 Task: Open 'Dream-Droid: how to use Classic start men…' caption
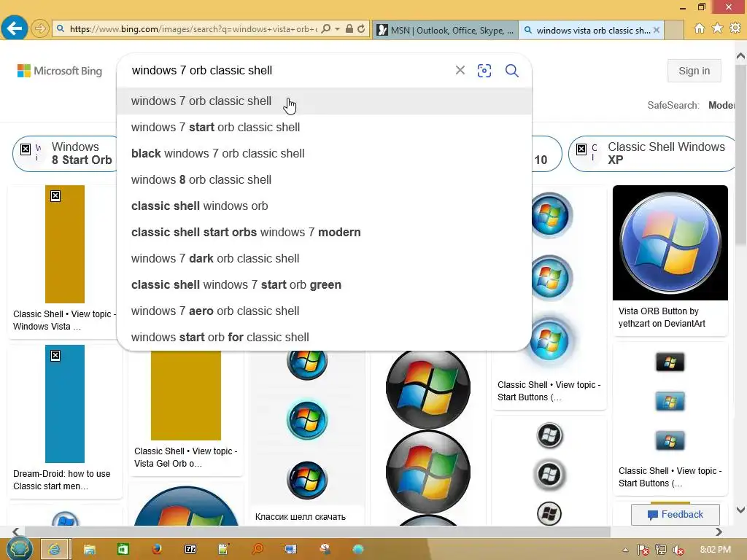click(x=62, y=480)
